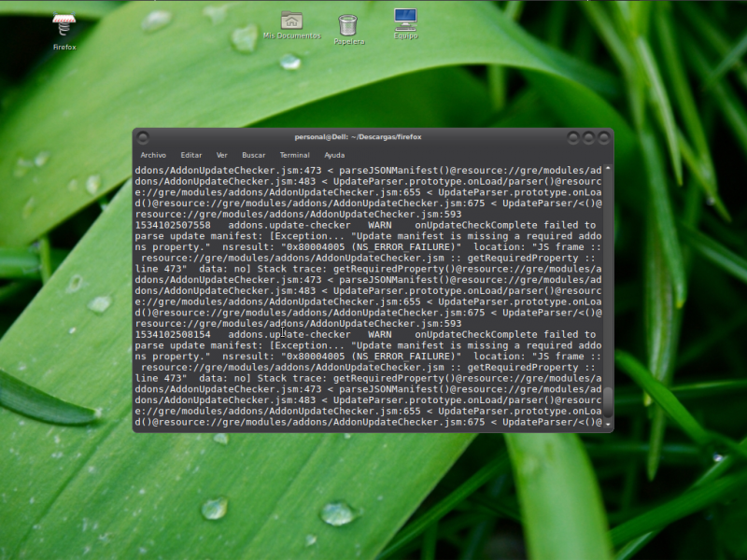Open the Equipo computer icon

pos(405,21)
